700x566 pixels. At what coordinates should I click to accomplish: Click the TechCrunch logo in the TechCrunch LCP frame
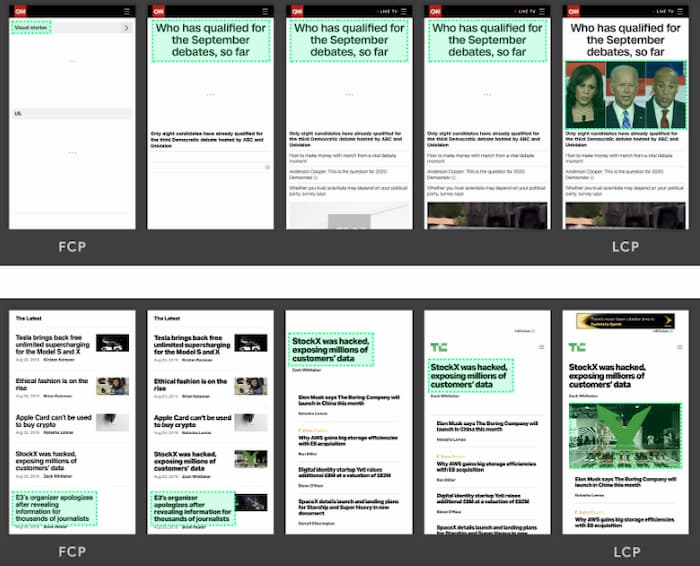[577, 347]
